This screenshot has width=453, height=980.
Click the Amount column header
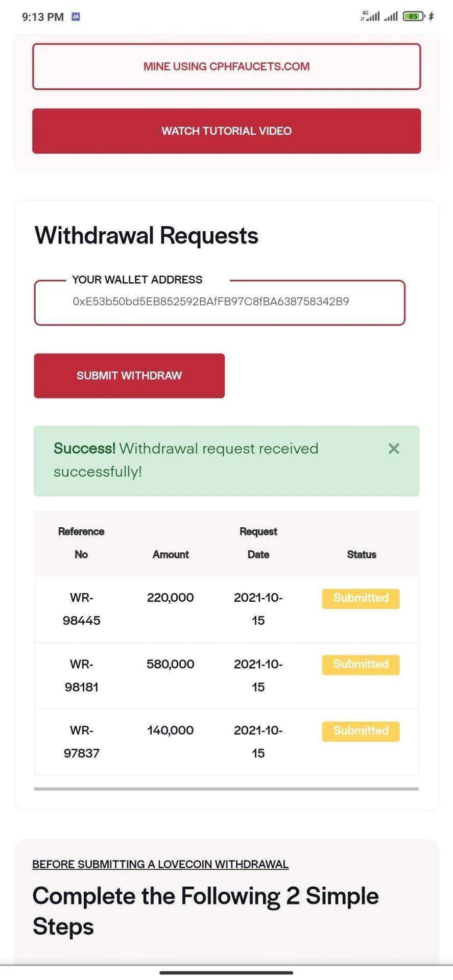tap(171, 554)
